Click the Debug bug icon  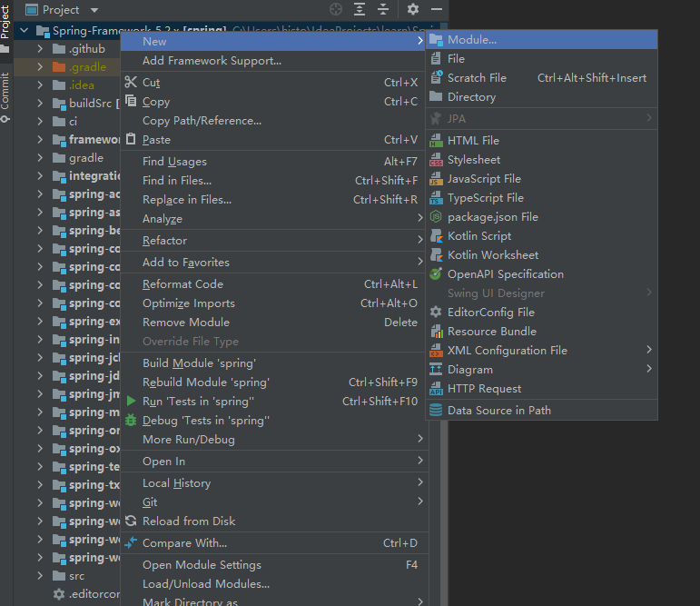click(x=131, y=420)
